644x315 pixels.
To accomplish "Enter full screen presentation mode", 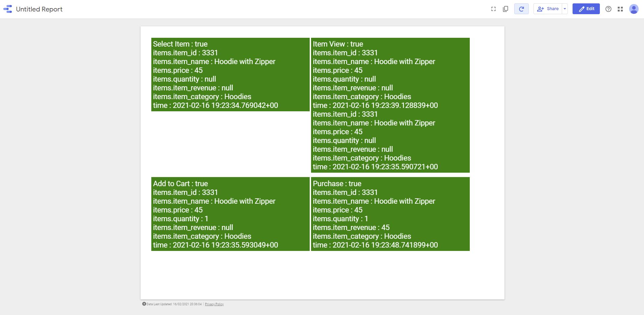I will pos(493,9).
